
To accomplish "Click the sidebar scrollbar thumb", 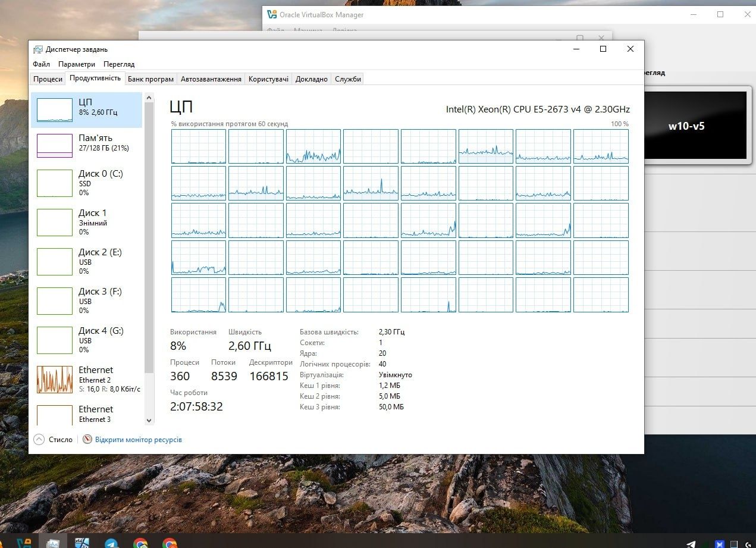I will [149, 238].
